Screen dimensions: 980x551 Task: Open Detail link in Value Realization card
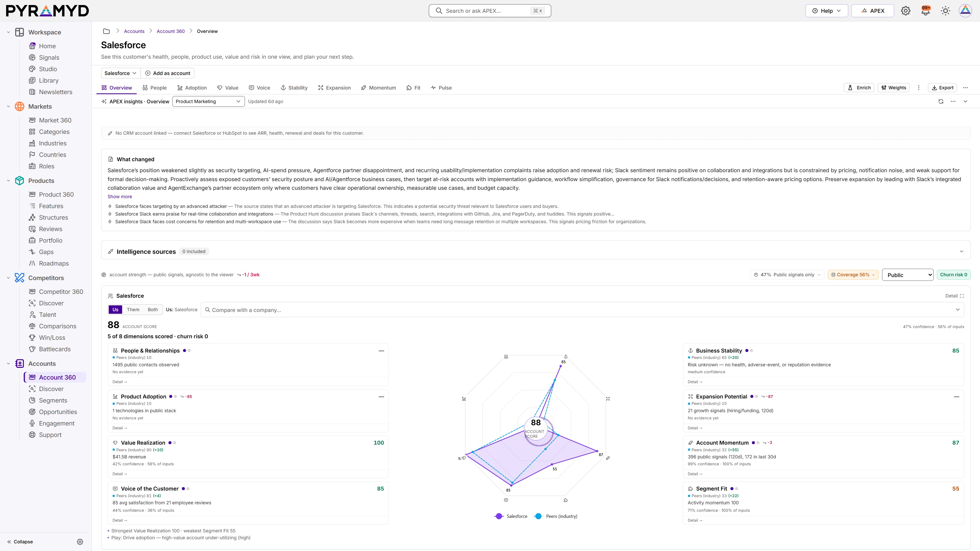[120, 474]
